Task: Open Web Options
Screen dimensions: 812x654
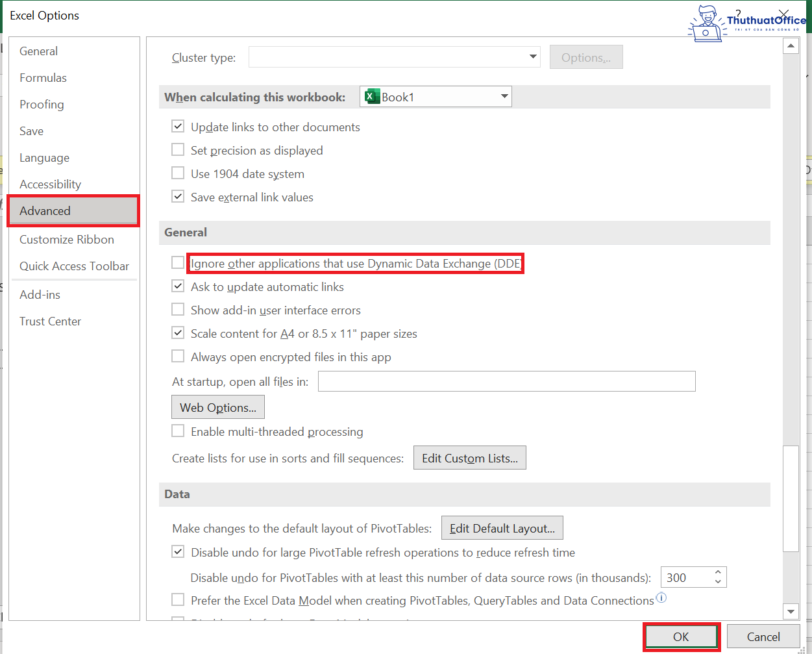Action: pos(217,407)
